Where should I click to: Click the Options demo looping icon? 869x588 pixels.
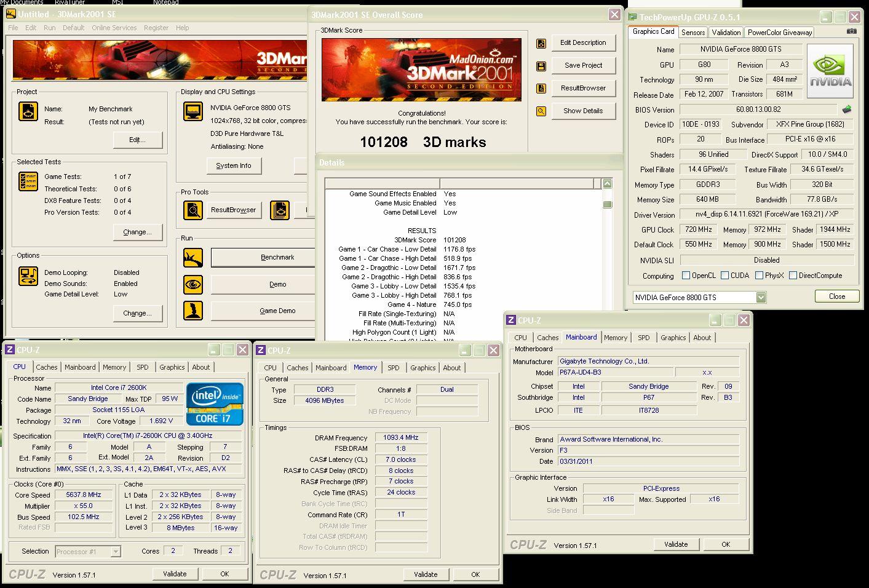28,276
